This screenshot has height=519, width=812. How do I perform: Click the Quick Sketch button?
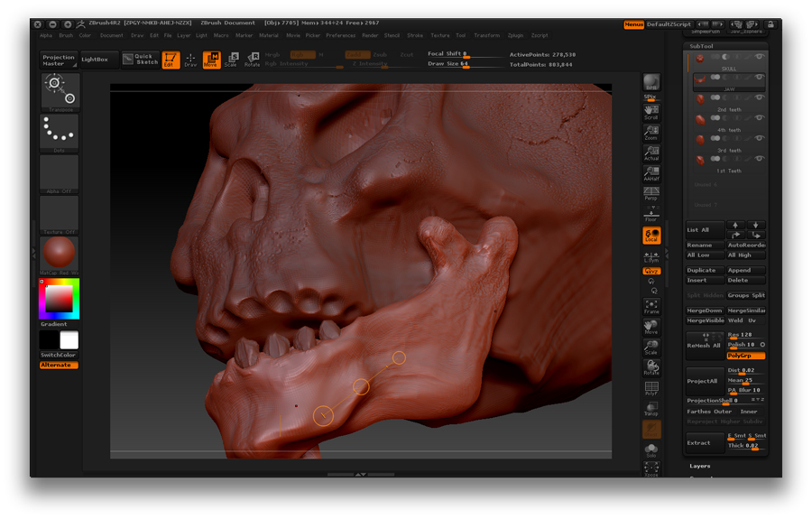[141, 60]
